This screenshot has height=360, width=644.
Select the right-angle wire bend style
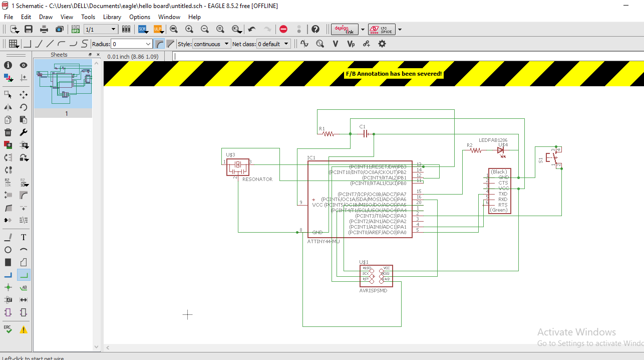pos(28,44)
